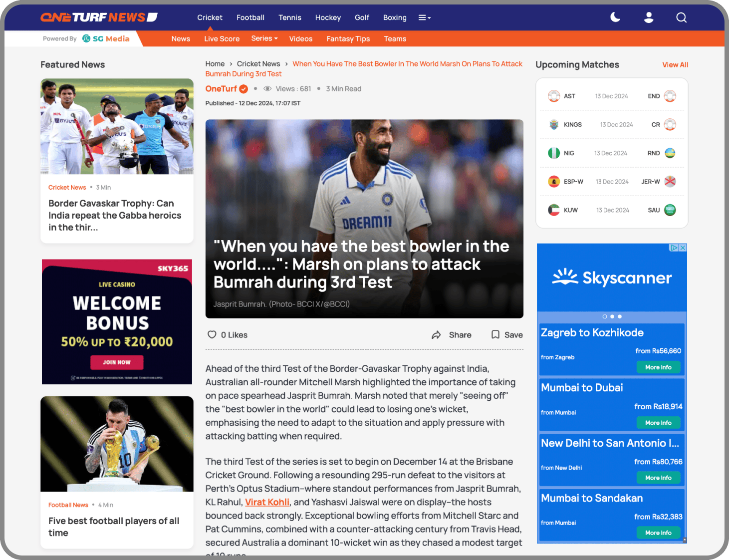This screenshot has height=560, width=729.
Task: Click the Cricket News breadcrumb link
Action: coord(258,64)
